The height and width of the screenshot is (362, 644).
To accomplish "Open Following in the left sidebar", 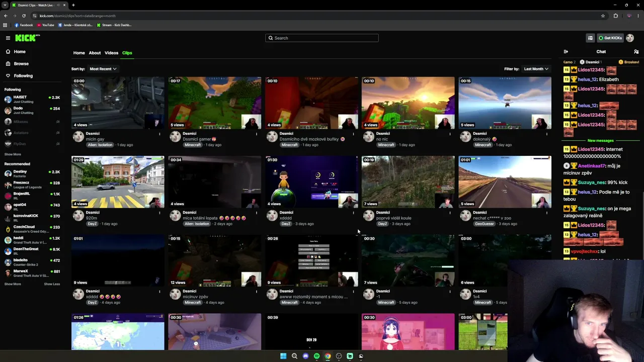I will click(23, 76).
